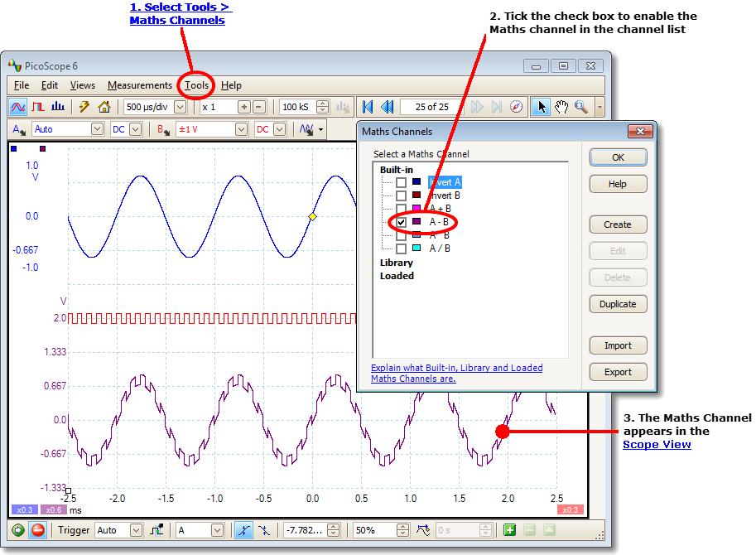Switch to Spectrum Mode bars icon
The image size is (756, 555).
[x=58, y=107]
